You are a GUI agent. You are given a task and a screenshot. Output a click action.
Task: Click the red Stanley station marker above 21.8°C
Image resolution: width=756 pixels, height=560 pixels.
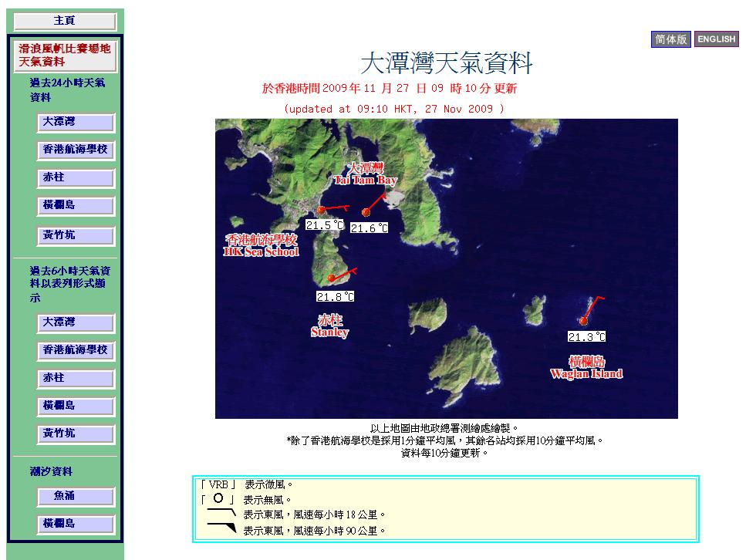pos(332,278)
